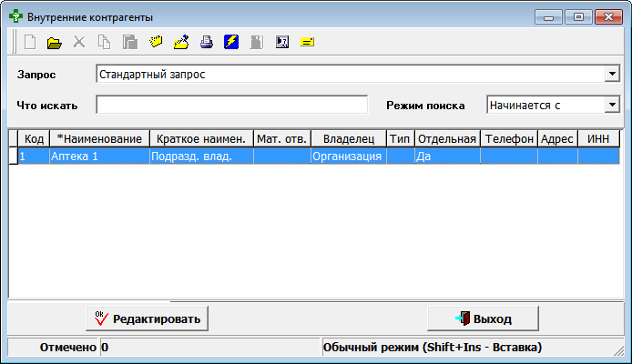
Task: Click the Начинается с combo box text
Action: click(525, 105)
